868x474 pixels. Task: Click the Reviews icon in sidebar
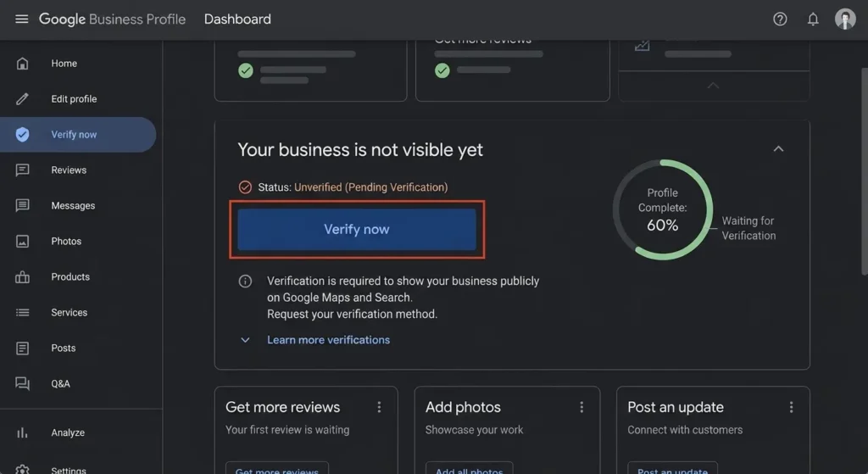[x=22, y=170]
